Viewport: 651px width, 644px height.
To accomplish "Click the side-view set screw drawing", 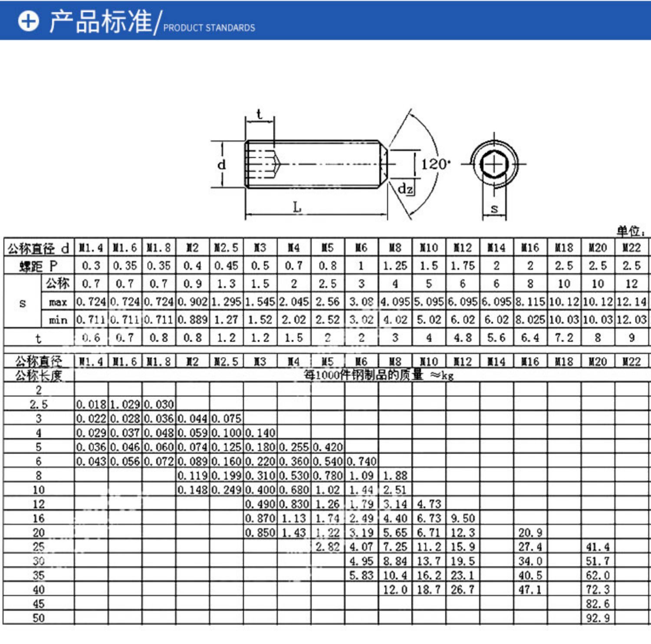I will coord(315,165).
